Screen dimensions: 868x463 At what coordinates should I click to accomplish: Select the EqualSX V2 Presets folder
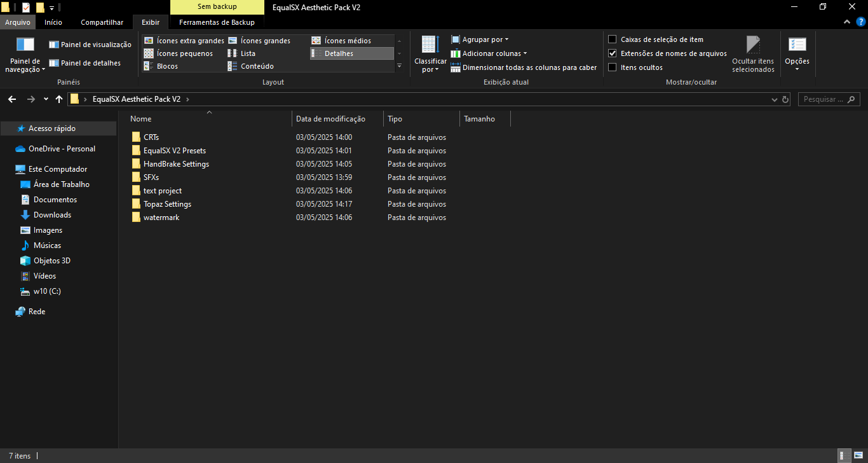pos(175,151)
